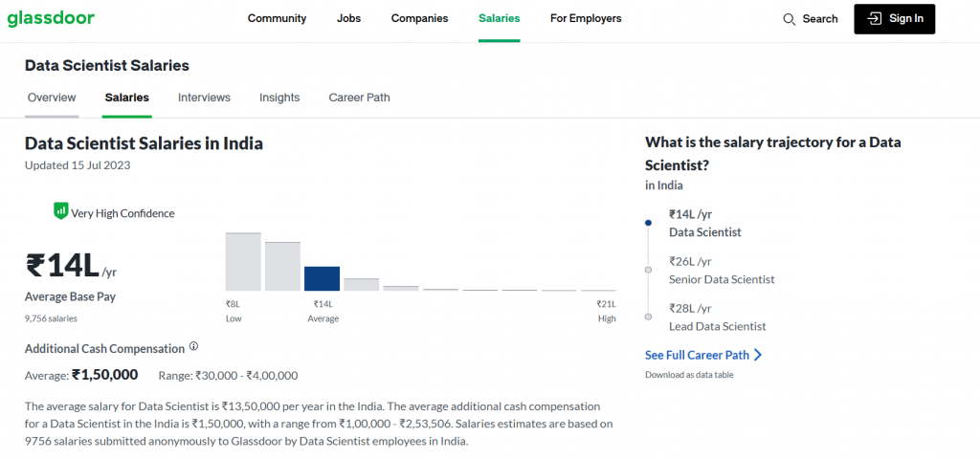
Task: Click the Additional Cash Compensation label
Action: coord(105,348)
